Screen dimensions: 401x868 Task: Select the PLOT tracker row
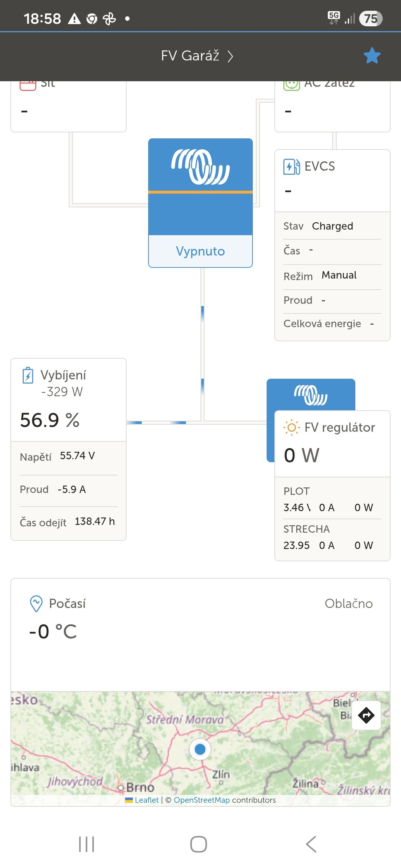[x=332, y=499]
